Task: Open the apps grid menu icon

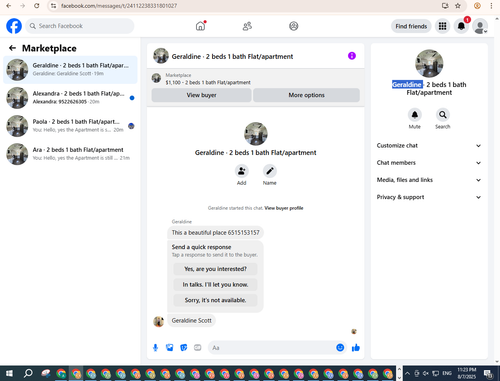Action: pyautogui.click(x=442, y=26)
